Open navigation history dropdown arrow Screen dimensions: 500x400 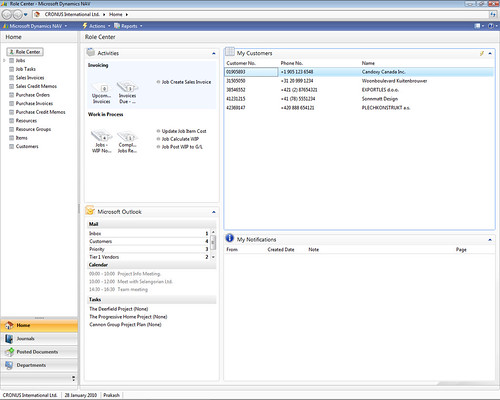[26, 15]
